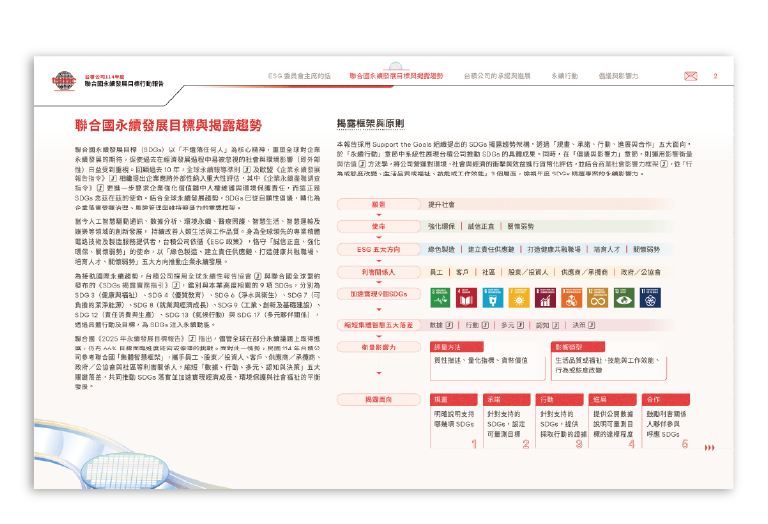Image resolution: width=768 pixels, height=524 pixels.
Task: Open link icon after 2025 年永續發展目標報告
Action: tap(192, 338)
